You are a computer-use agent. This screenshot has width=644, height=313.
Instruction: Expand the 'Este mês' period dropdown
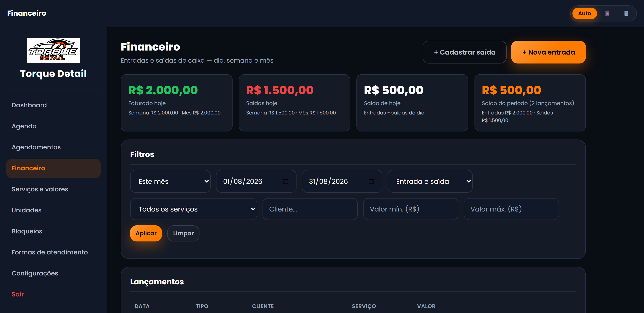click(170, 181)
